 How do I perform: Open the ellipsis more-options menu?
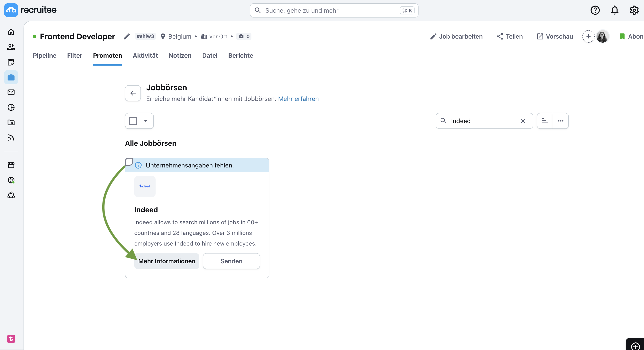pyautogui.click(x=561, y=121)
